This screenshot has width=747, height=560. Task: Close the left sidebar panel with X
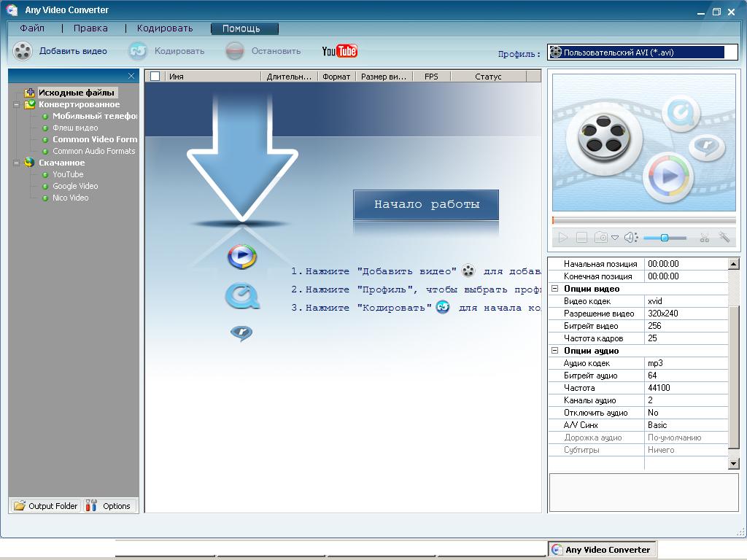pyautogui.click(x=131, y=76)
